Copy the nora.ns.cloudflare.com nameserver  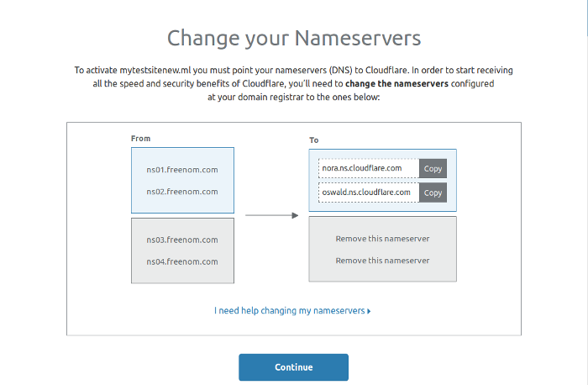tap(433, 168)
